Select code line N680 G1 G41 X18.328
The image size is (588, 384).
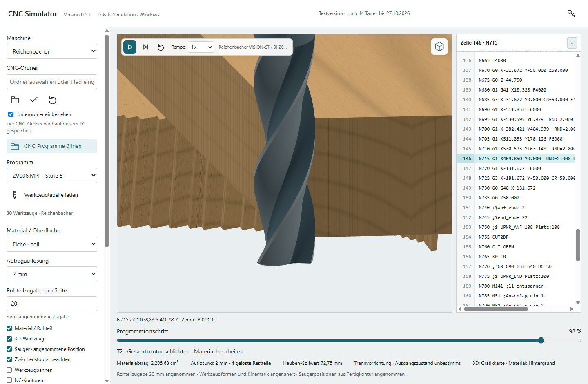tap(516, 90)
